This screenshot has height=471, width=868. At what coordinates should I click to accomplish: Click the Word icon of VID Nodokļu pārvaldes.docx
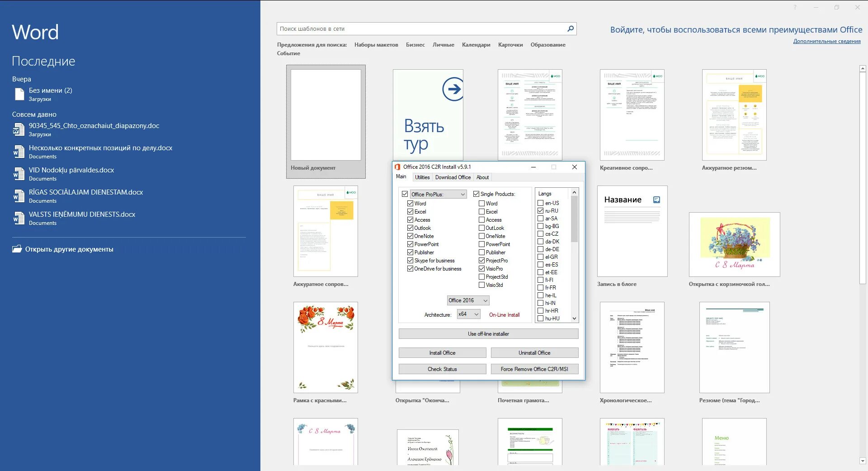click(19, 174)
